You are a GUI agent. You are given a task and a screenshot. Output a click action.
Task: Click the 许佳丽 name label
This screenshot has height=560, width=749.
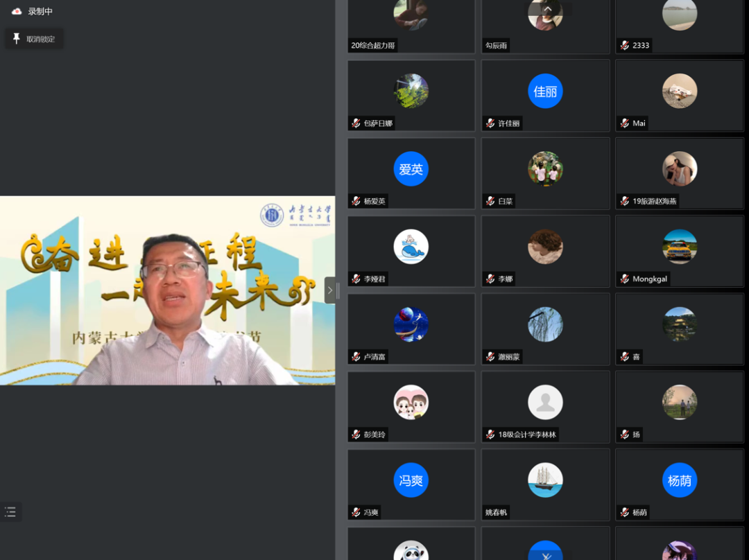pos(509,123)
